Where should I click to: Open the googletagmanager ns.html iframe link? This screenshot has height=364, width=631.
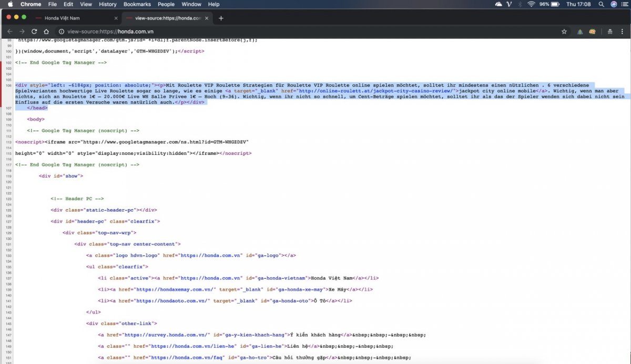[x=165, y=142]
